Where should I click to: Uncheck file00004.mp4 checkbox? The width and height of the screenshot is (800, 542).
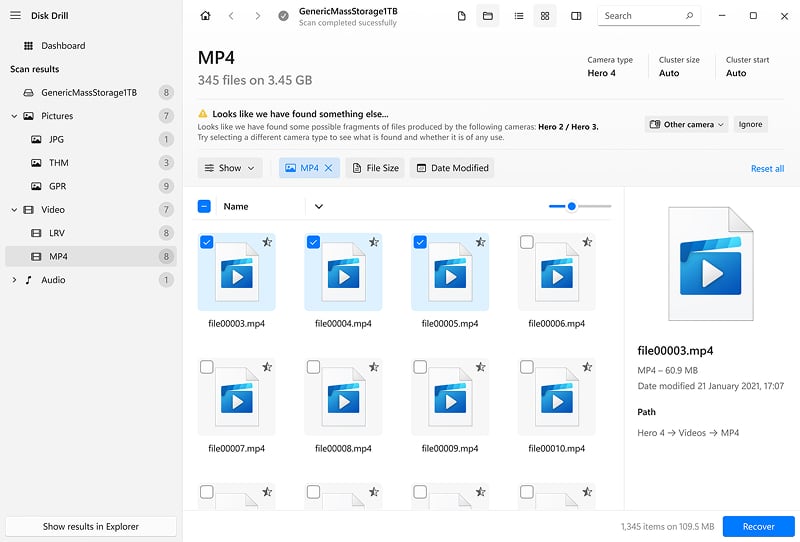(x=313, y=242)
